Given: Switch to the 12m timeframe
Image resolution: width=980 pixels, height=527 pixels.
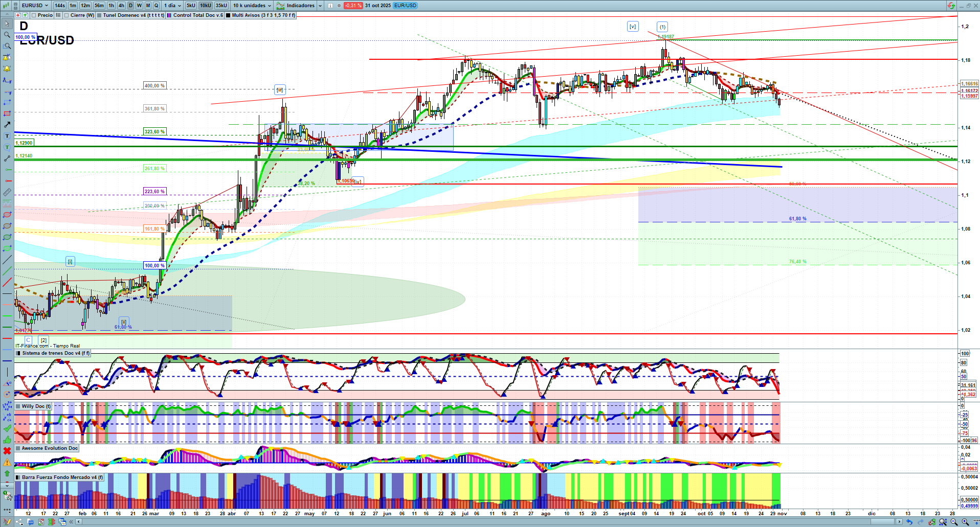Looking at the screenshot, I should [x=85, y=5].
